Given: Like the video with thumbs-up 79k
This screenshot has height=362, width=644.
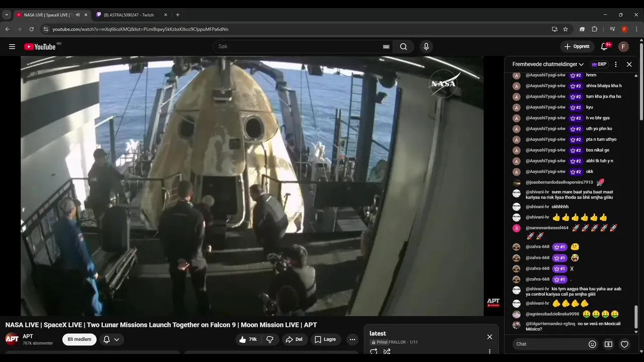Looking at the screenshot, I should coord(249,339).
